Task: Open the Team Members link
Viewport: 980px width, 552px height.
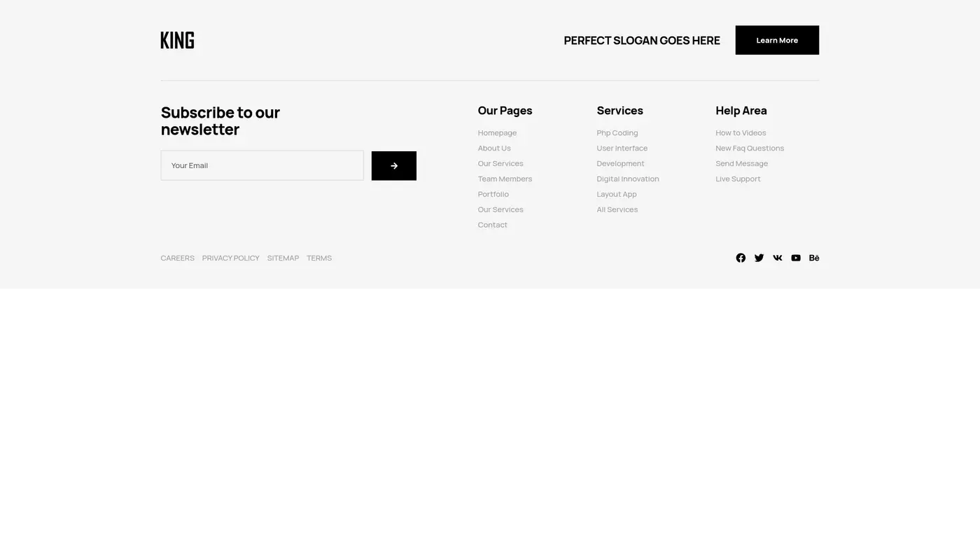Action: pos(505,179)
